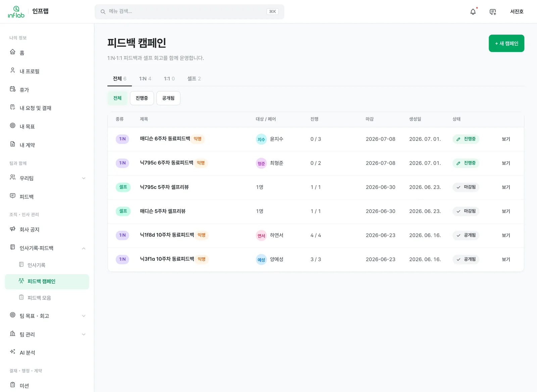Create a new campaign with 새 캠페인
The width and height of the screenshot is (537, 392).
click(x=506, y=43)
